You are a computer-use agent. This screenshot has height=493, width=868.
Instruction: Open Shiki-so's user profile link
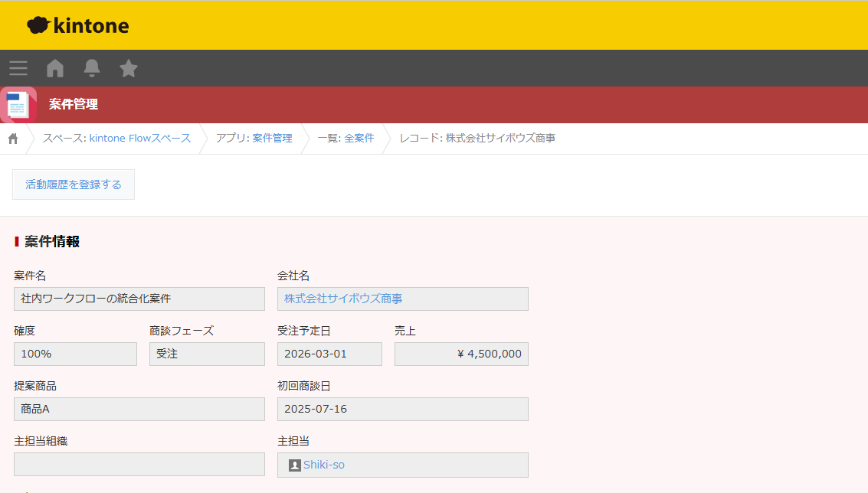(324, 465)
